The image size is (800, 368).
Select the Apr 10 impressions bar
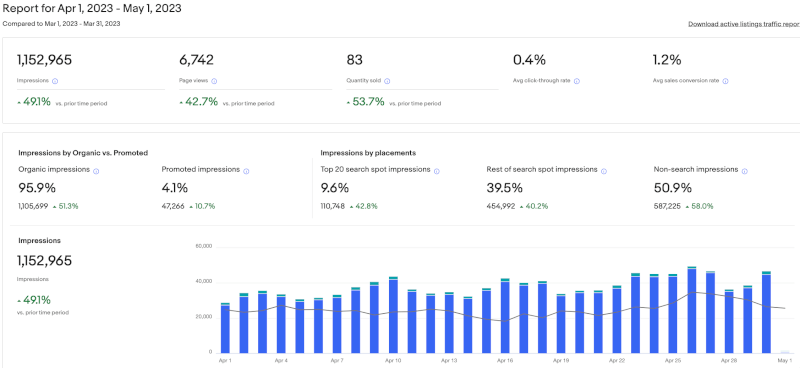pos(393,315)
